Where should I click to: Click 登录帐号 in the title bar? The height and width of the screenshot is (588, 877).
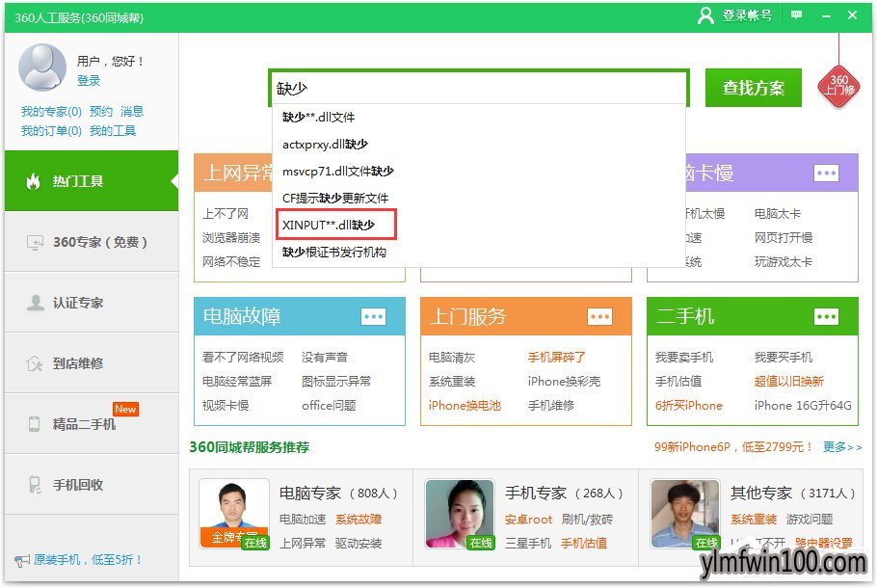point(747,15)
